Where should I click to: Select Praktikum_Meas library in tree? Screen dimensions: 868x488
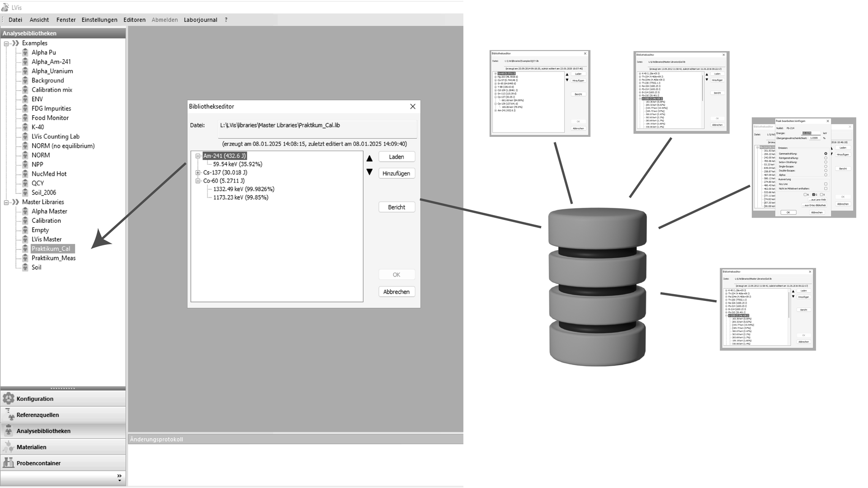coord(53,258)
